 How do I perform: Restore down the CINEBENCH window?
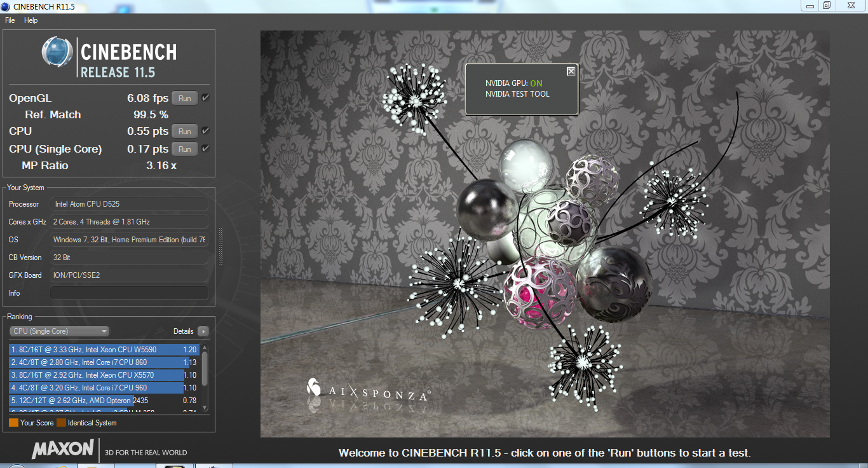827,5
